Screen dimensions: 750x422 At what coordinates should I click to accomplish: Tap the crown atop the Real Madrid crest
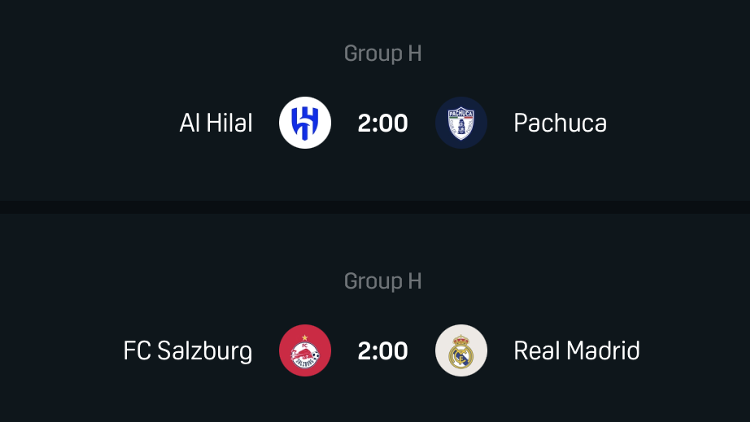461,335
